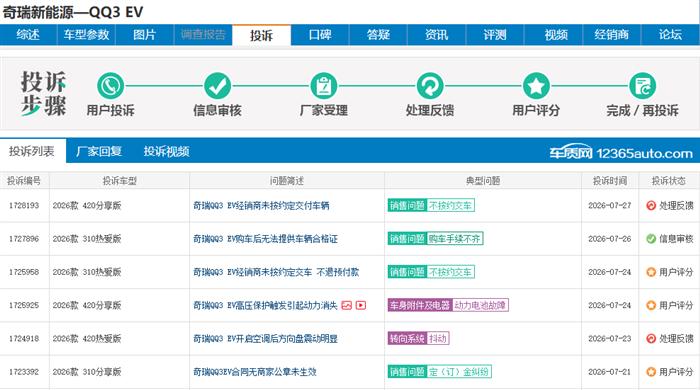This screenshot has height=390, width=700.
Task: Open the 经销商 tab
Action: point(612,35)
